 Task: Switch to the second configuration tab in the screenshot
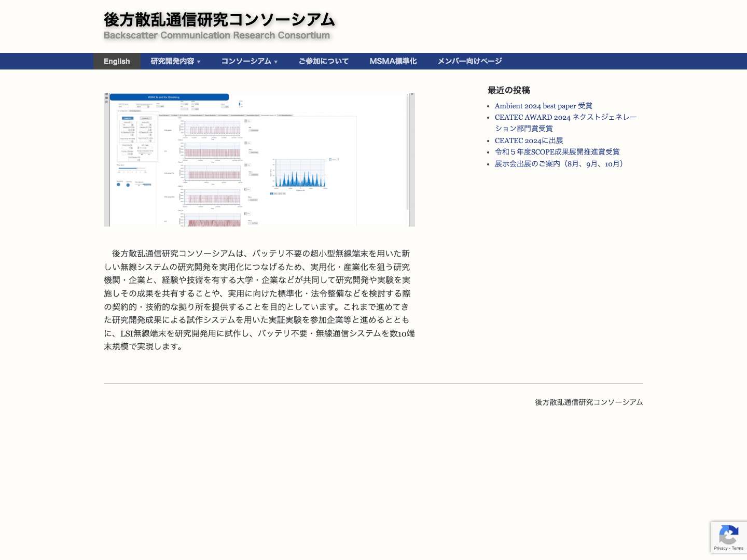(135, 110)
